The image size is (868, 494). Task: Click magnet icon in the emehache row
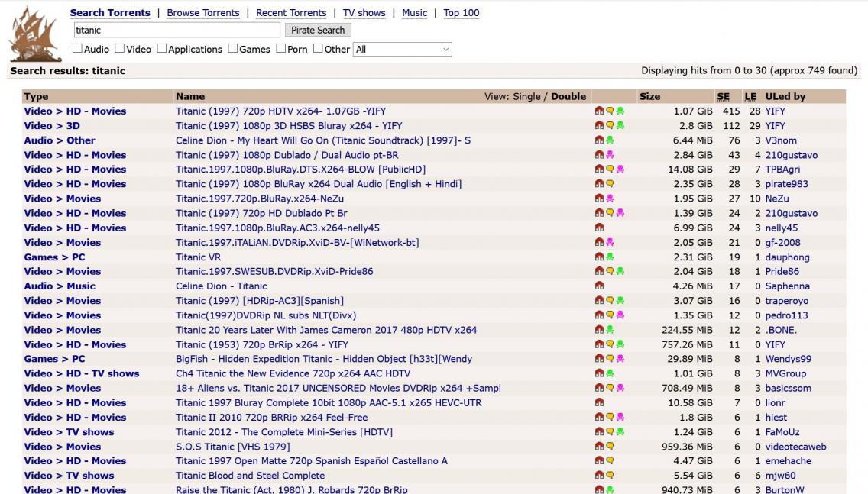(599, 461)
